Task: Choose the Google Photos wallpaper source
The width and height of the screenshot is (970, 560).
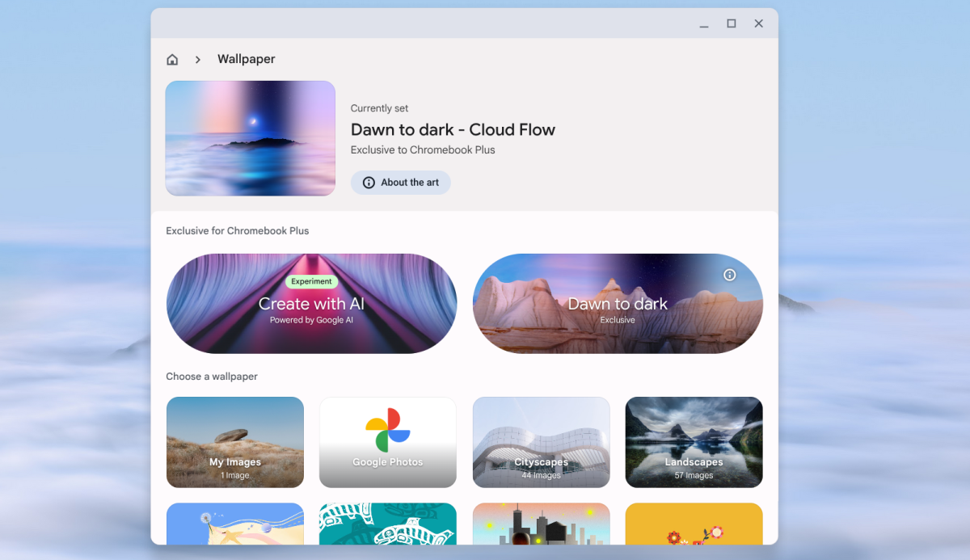Action: click(388, 442)
